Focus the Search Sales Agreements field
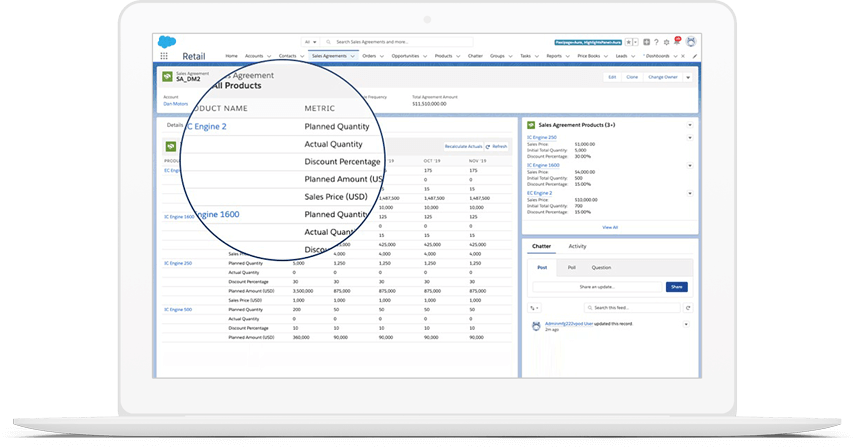The image size is (857, 447). pyautogui.click(x=397, y=42)
